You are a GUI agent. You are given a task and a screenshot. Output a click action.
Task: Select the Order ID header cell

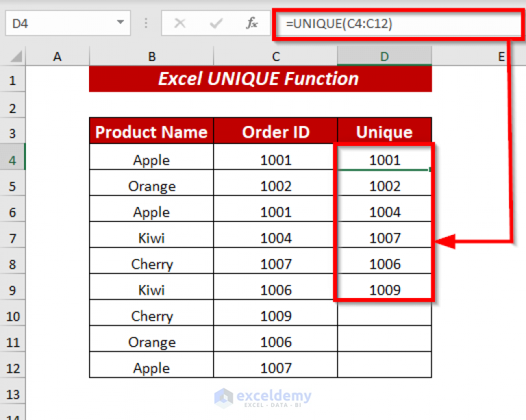click(275, 131)
